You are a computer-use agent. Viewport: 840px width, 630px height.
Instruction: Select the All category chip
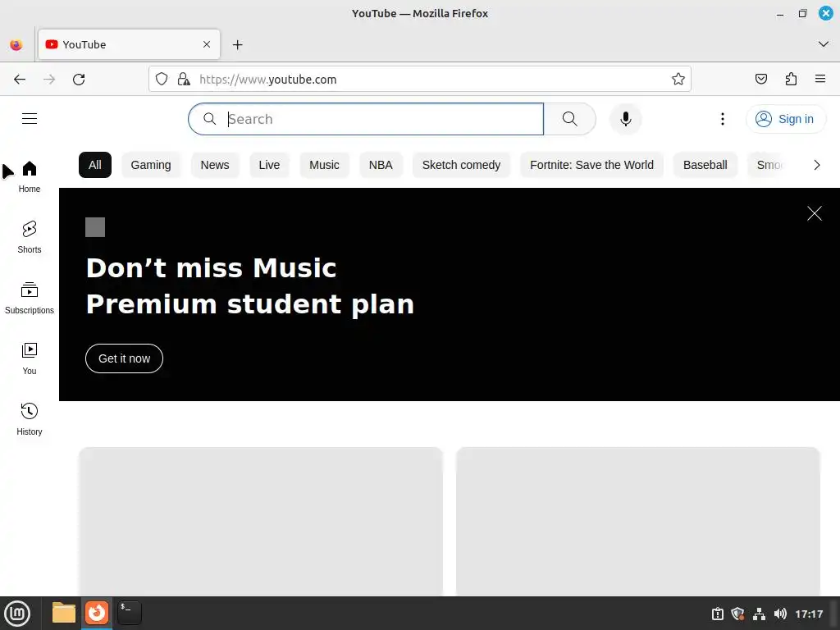pyautogui.click(x=95, y=165)
